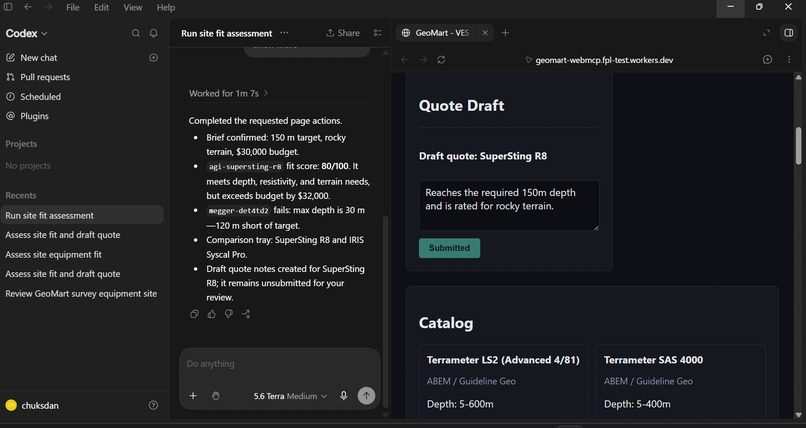Click the microphone dictation icon

point(343,396)
